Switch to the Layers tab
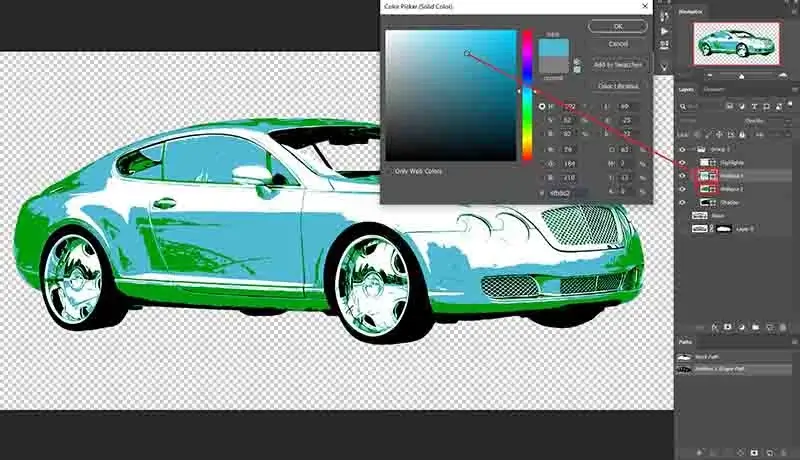800x460 pixels. click(x=686, y=90)
